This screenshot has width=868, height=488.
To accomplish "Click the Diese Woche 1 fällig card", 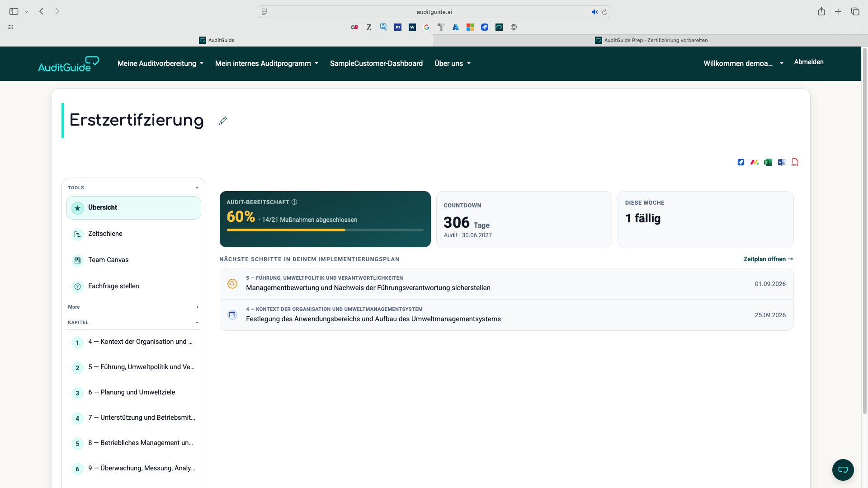I will 705,219.
